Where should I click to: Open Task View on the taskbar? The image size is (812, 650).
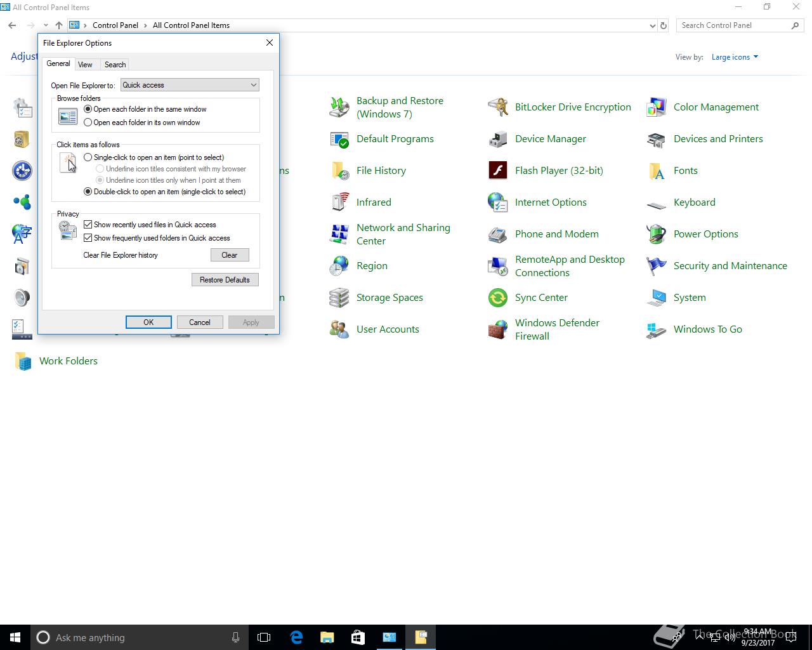click(264, 637)
